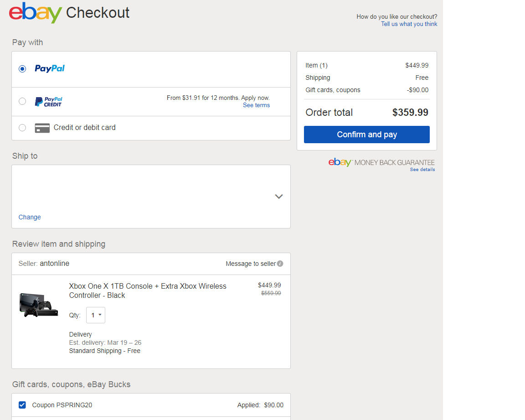Open See details for Money Back Guarantee

click(422, 169)
